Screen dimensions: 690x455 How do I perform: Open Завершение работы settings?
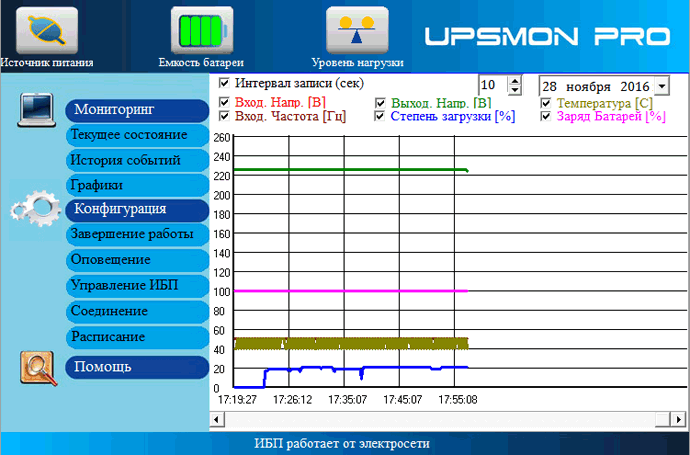137,235
